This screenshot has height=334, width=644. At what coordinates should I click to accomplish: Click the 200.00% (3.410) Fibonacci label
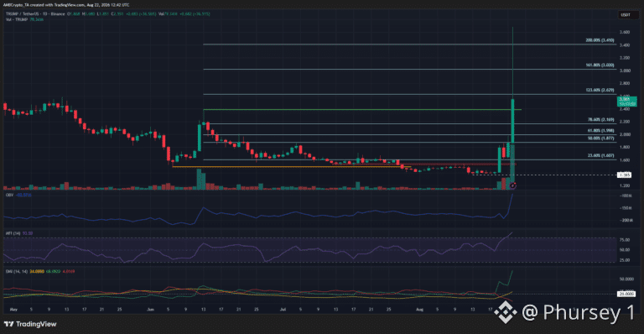point(600,40)
